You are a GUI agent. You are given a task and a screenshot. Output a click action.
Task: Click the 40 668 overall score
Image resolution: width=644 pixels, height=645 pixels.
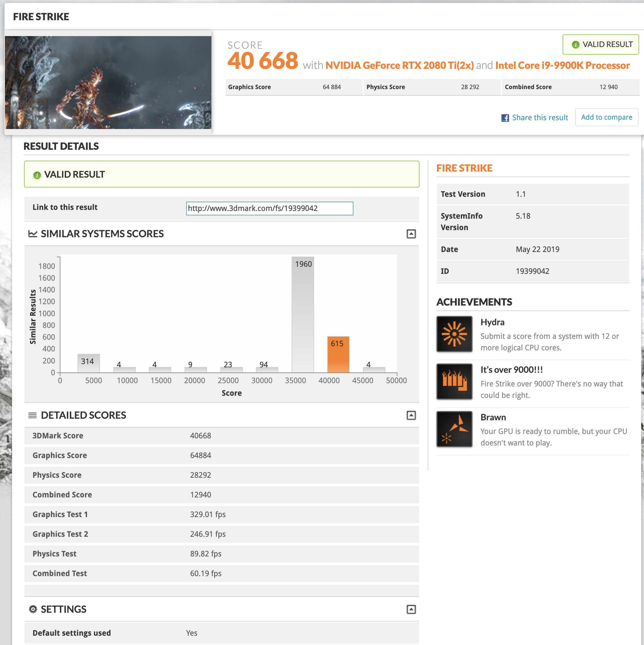point(263,61)
